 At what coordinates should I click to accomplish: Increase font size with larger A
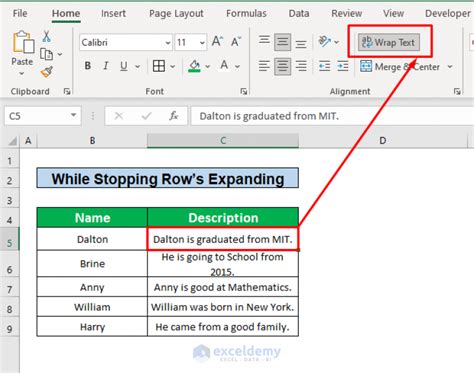pyautogui.click(x=217, y=42)
